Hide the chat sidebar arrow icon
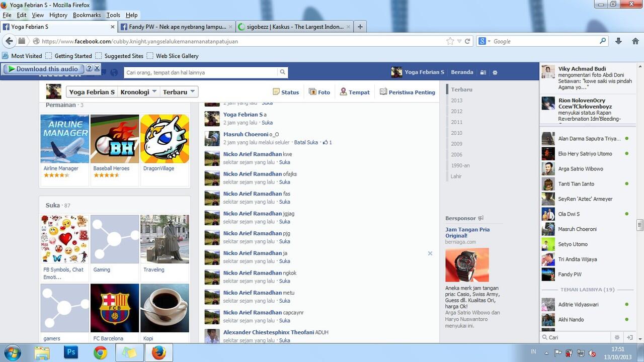The width and height of the screenshot is (644, 362). click(x=629, y=337)
